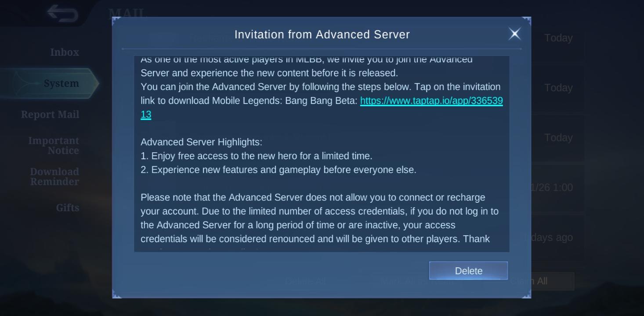Viewport: 644px width, 316px height.
Task: Click the MAIL page title
Action: 127,13
